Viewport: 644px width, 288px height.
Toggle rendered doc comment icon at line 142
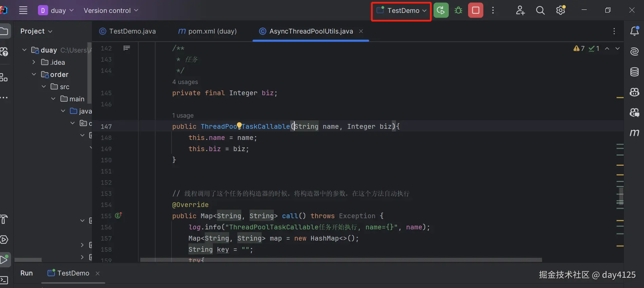[127, 48]
